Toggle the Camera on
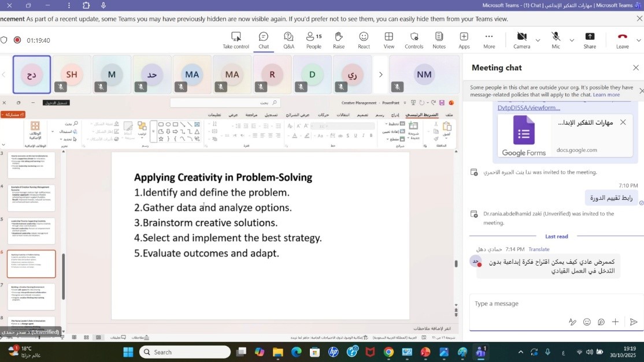This screenshot has width=644, height=362. tap(521, 40)
